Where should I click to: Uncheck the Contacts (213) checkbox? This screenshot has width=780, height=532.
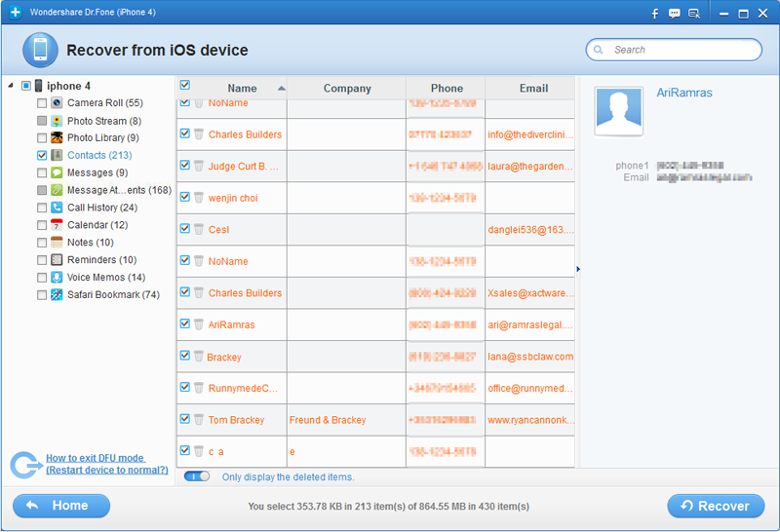coord(42,156)
